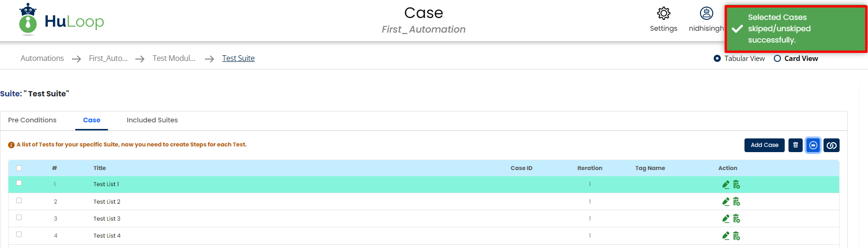This screenshot has width=868, height=248.
Task: Select the Tabular View radio button
Action: (x=717, y=59)
